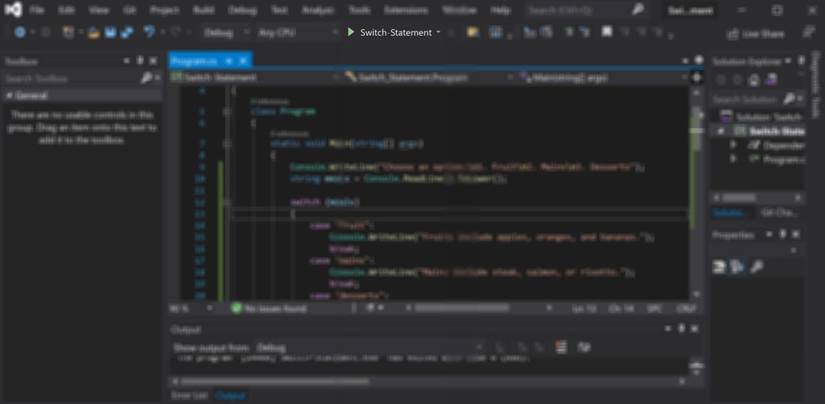Image resolution: width=825 pixels, height=404 pixels.
Task: Collapse the General group in Toolbox
Action: click(x=9, y=96)
